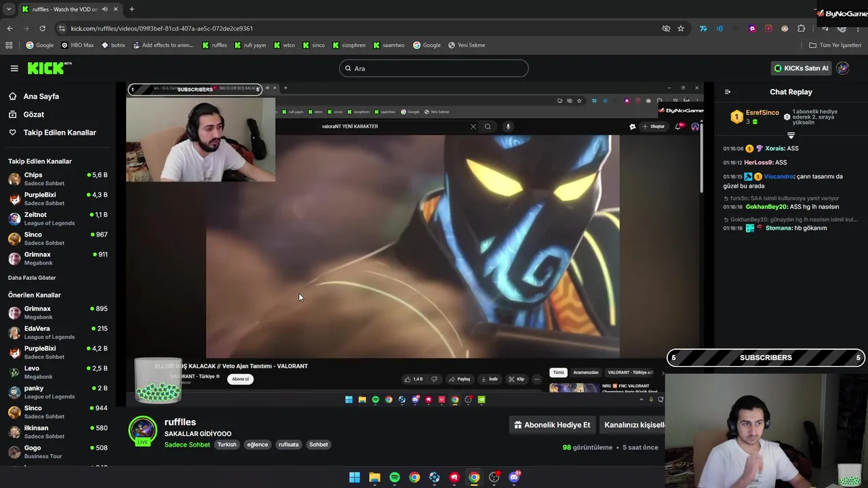
Task: Open Spotify from the taskbar
Action: [395, 477]
